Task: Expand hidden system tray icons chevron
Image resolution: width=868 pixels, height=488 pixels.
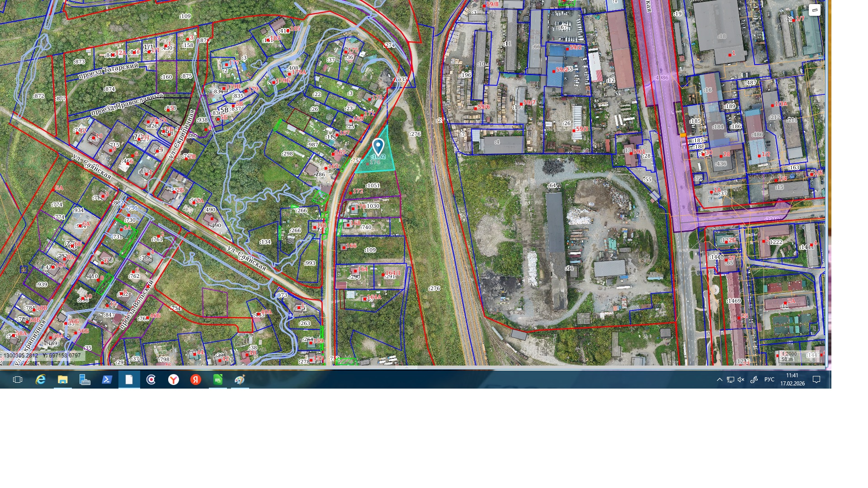Action: coord(720,380)
